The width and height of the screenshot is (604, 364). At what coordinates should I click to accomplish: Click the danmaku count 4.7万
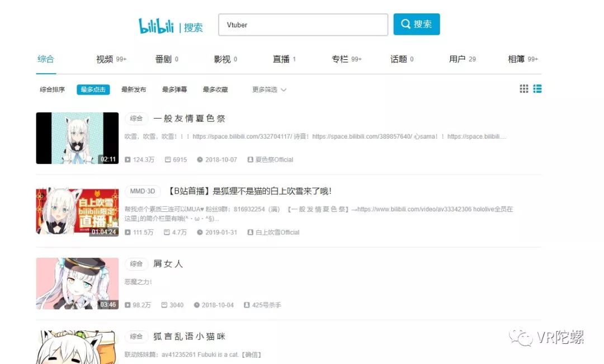coord(180,232)
